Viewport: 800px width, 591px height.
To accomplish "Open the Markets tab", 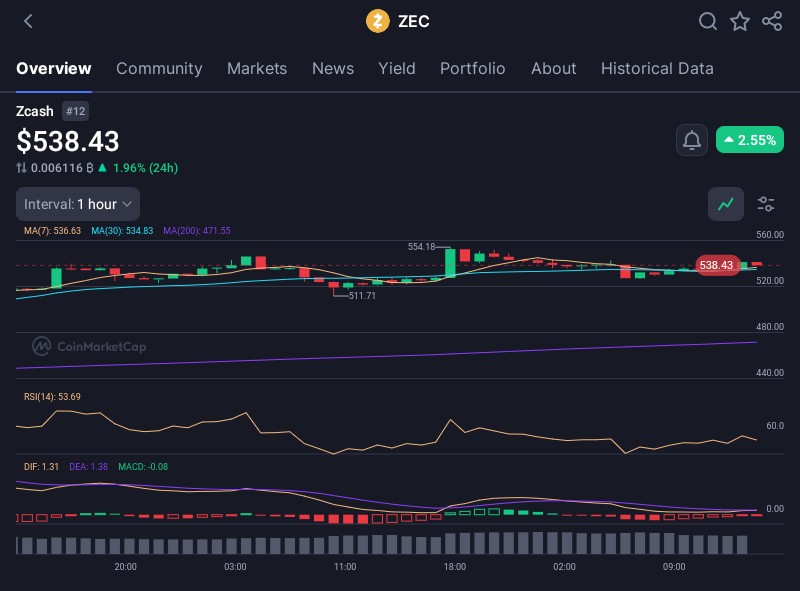I will (x=257, y=68).
